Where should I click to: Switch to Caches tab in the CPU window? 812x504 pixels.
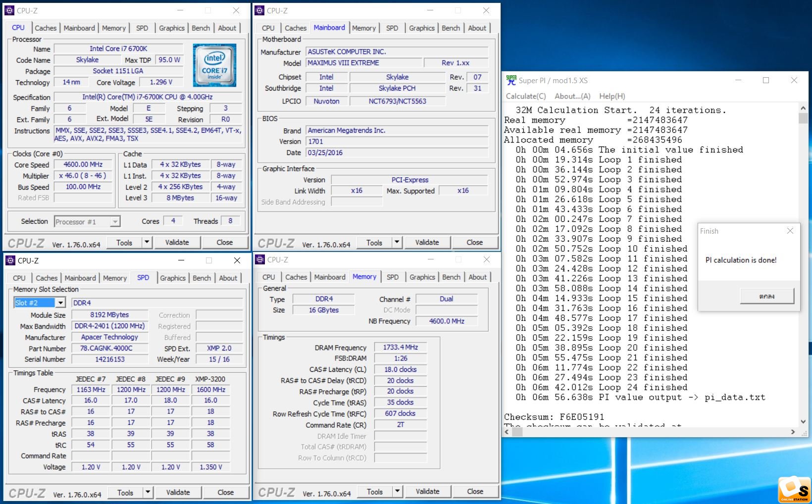click(46, 28)
